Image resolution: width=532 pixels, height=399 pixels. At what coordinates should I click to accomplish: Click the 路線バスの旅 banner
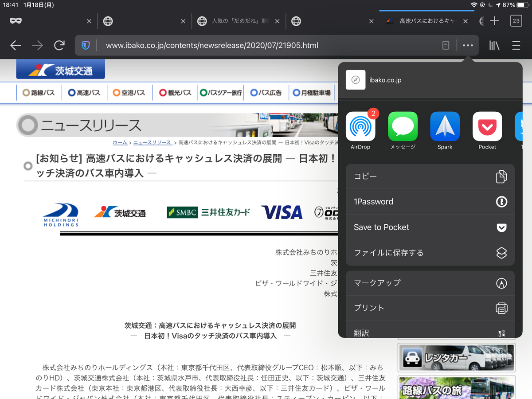click(x=457, y=387)
